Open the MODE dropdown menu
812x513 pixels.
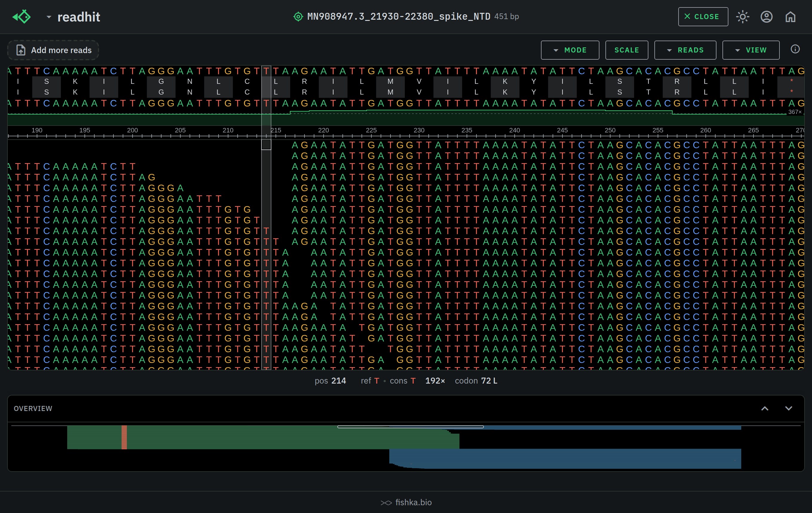click(570, 50)
